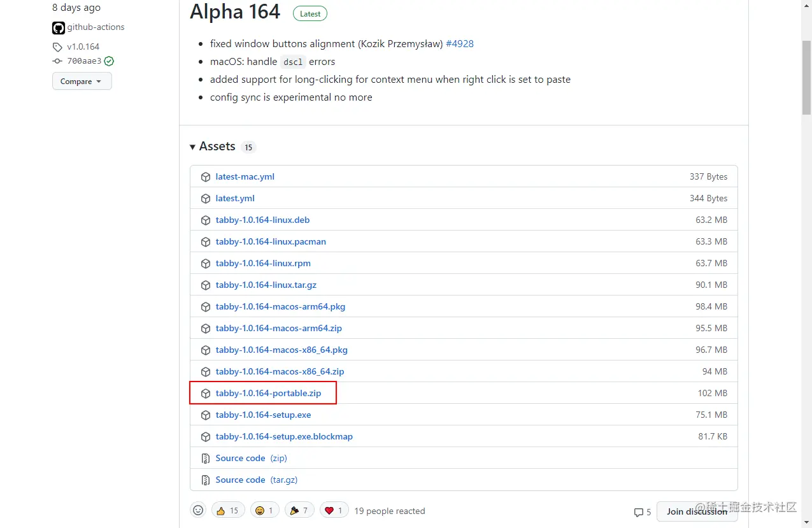Click package icon next to latest-mac.yml
This screenshot has height=528, width=812.
[206, 177]
